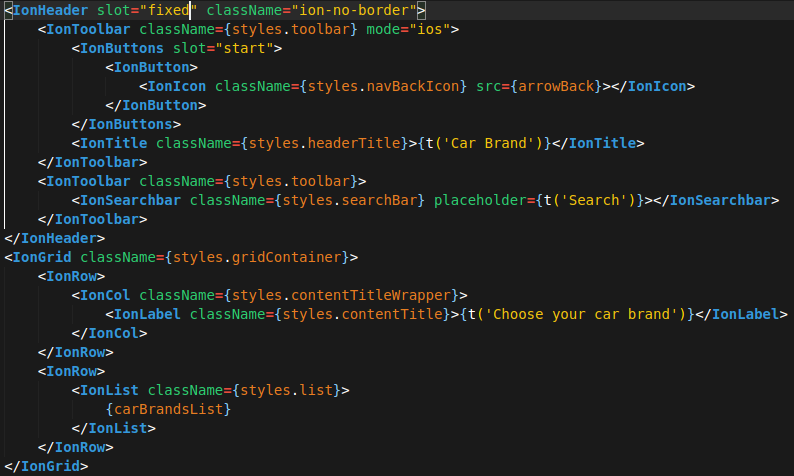Click styles.headerTitle in IonTitle line
This screenshot has height=476, width=794.
[x=324, y=143]
